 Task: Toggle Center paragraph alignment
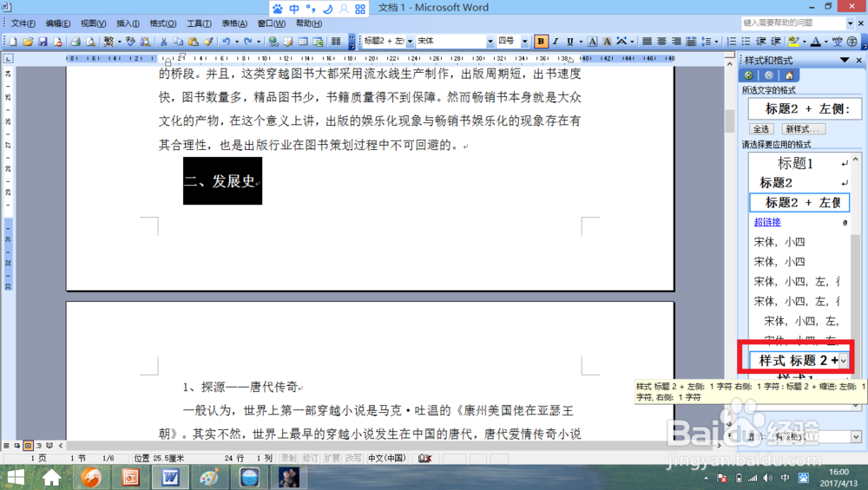coord(661,42)
